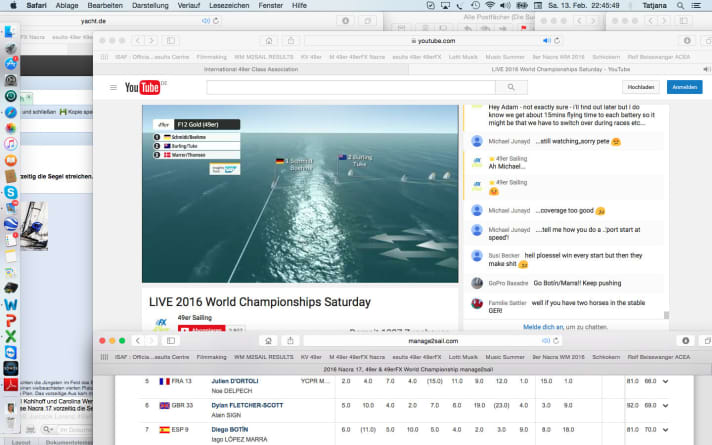Click the sailboat photo thumbnail in left window
This screenshot has height=445, width=712.
(34, 226)
